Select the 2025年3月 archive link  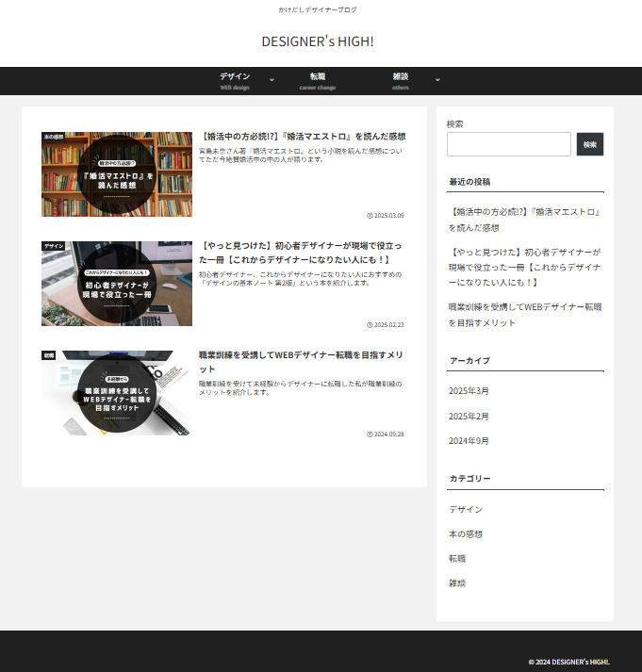[x=469, y=391]
